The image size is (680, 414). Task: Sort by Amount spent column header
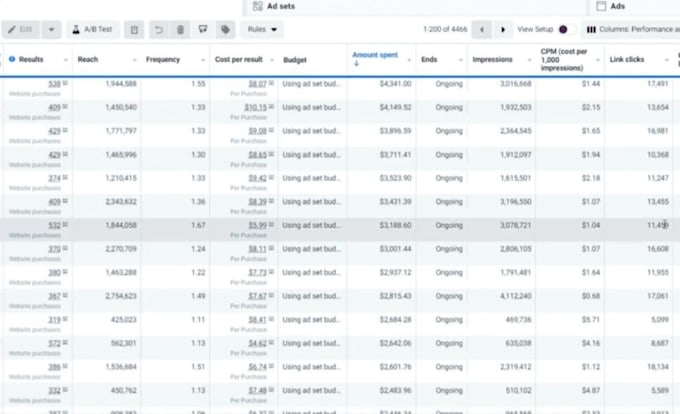(375, 55)
